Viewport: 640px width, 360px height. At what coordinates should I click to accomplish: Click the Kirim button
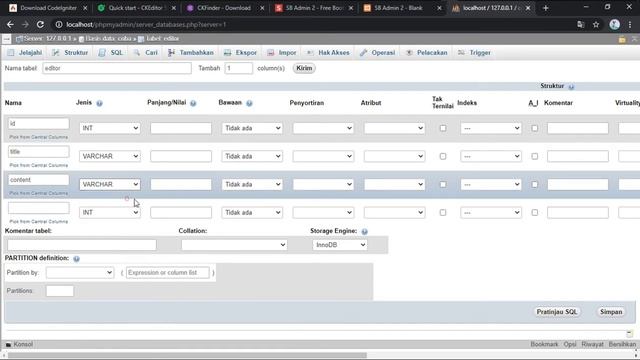tap(304, 68)
